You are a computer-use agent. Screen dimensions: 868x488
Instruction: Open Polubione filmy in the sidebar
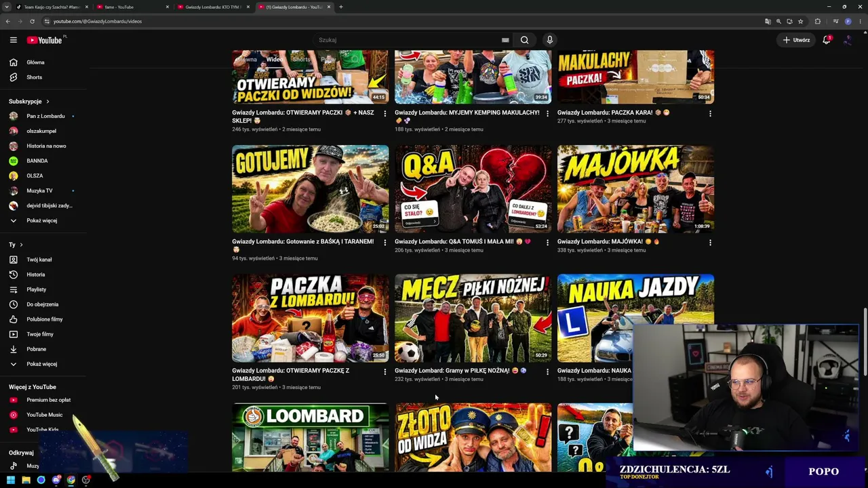(43, 319)
